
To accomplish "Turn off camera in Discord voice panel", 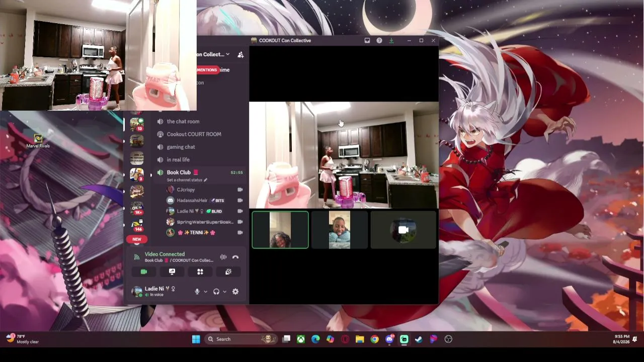I will pos(144,271).
